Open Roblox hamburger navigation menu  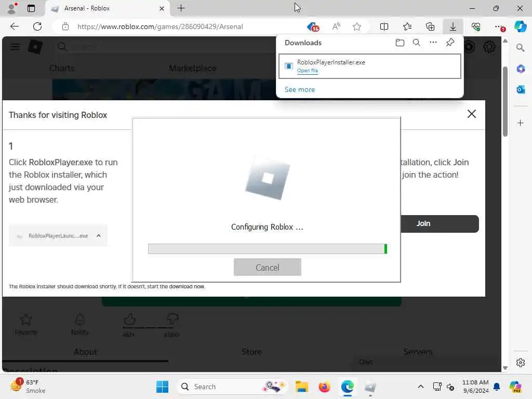15,46
